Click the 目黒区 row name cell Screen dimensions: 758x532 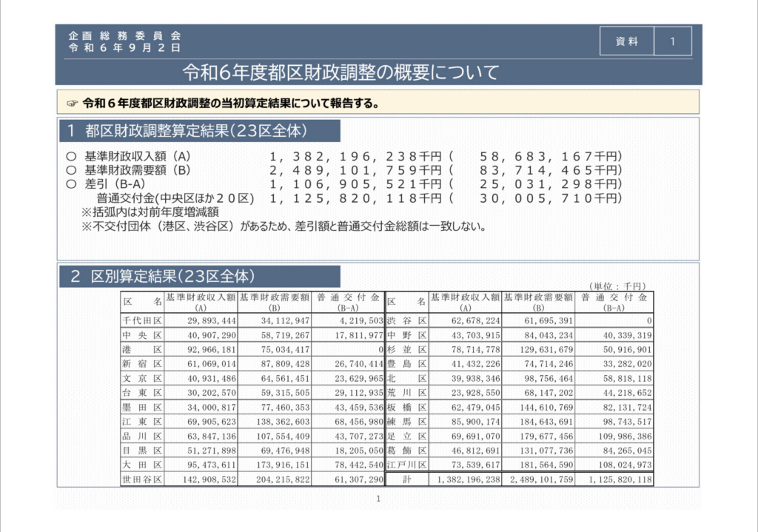tap(142, 451)
